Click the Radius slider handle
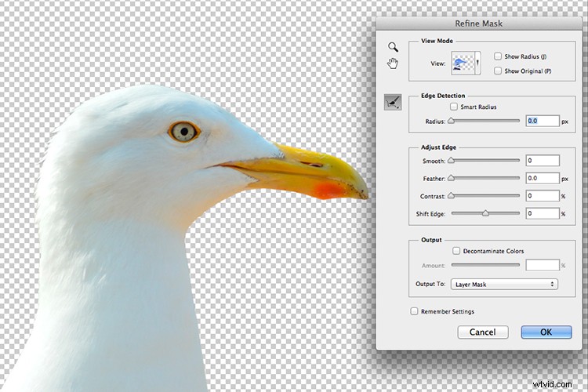The height and width of the screenshot is (392, 588). point(452,121)
